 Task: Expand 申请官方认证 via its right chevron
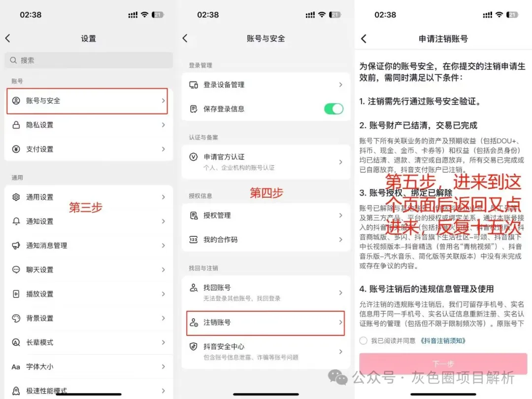click(340, 162)
